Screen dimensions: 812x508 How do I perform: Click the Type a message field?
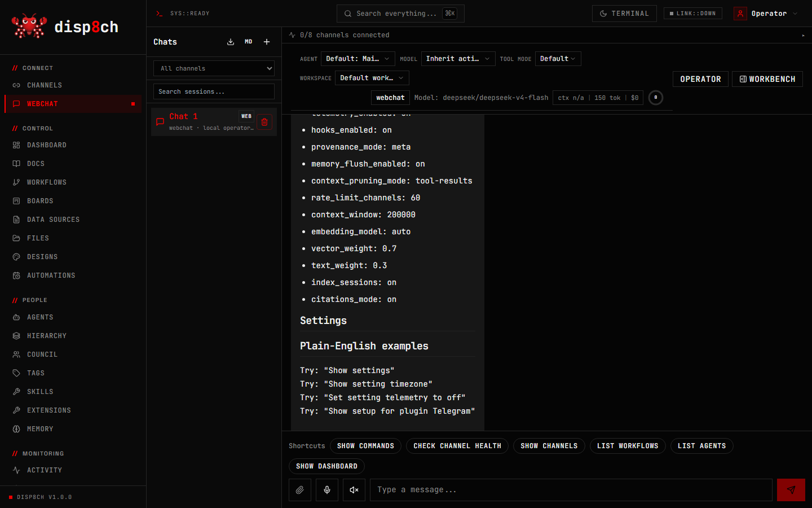[x=571, y=490]
